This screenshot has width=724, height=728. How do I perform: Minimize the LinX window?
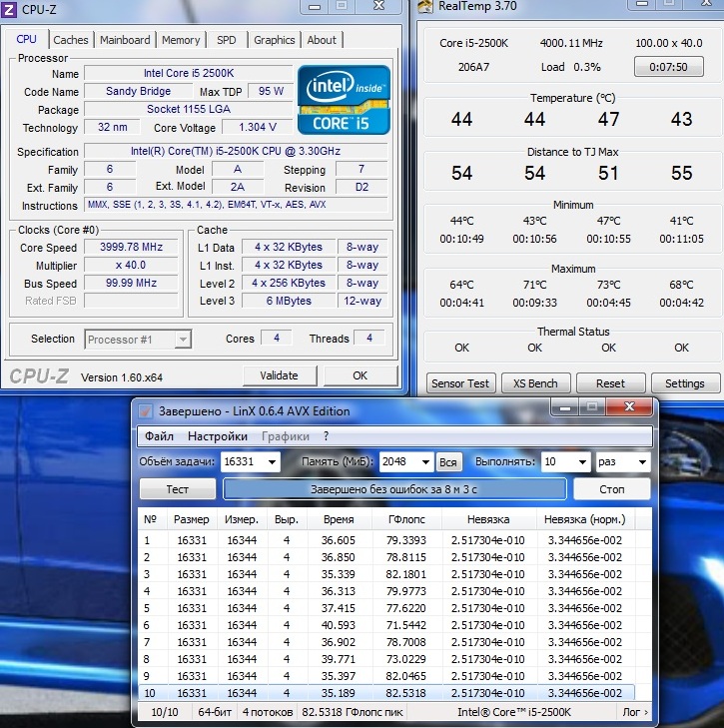(564, 407)
